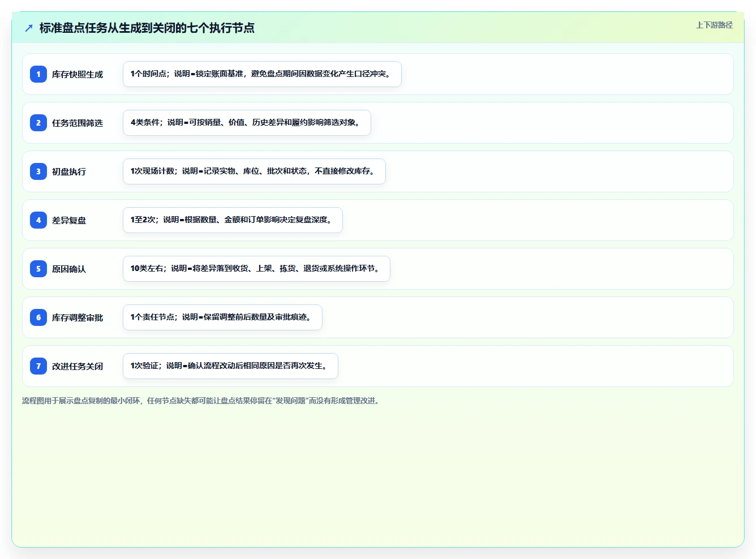Viewport: 756px width, 559px height.
Task: Select step number badge 4
Action: tap(38, 220)
